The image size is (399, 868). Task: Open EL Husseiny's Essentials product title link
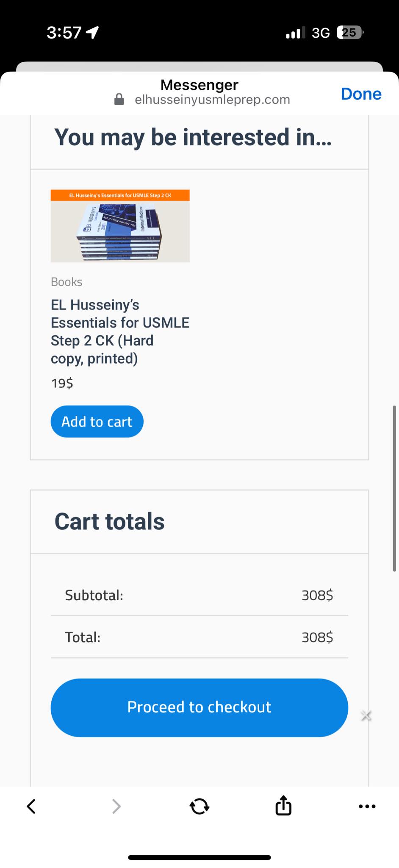(x=120, y=331)
